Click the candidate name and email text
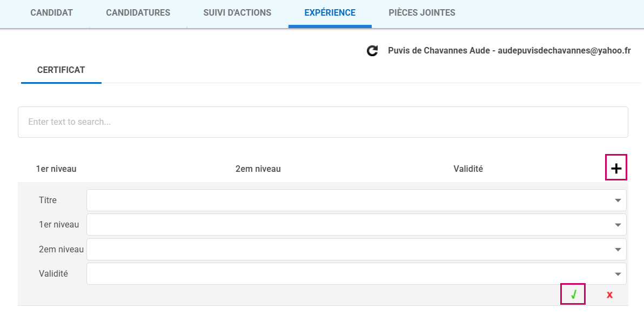 click(x=509, y=51)
